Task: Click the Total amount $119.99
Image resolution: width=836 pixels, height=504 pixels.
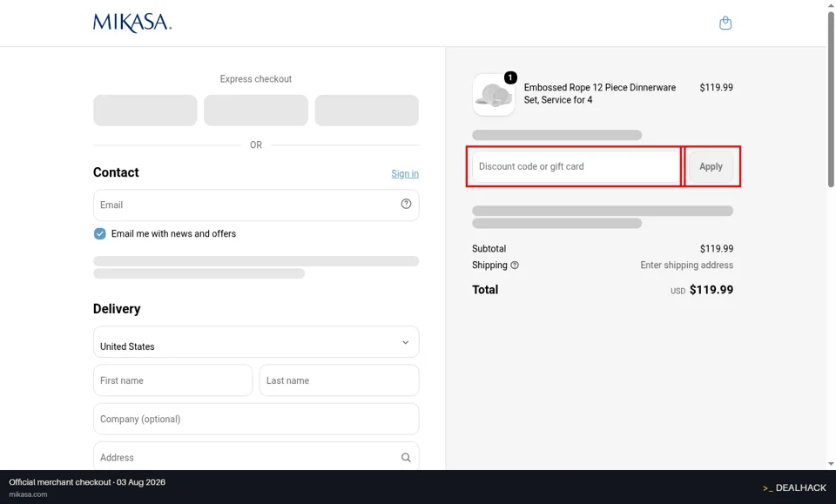Action: click(x=711, y=289)
